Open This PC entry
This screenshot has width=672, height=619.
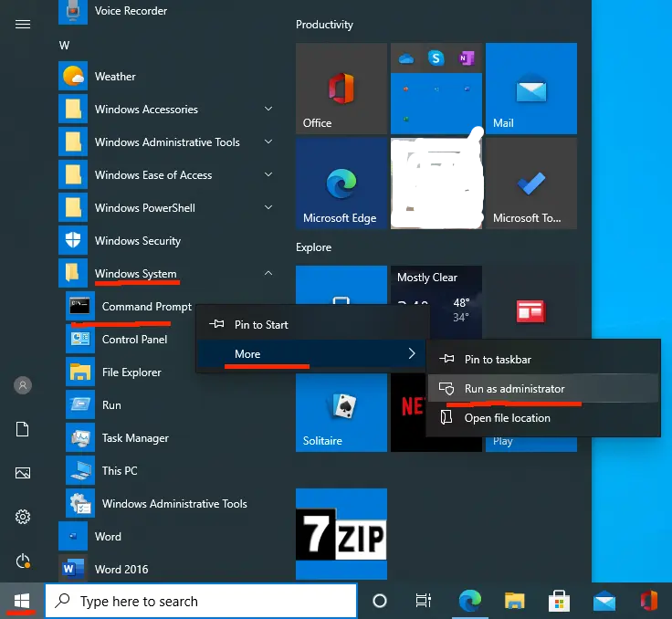[x=101, y=471]
